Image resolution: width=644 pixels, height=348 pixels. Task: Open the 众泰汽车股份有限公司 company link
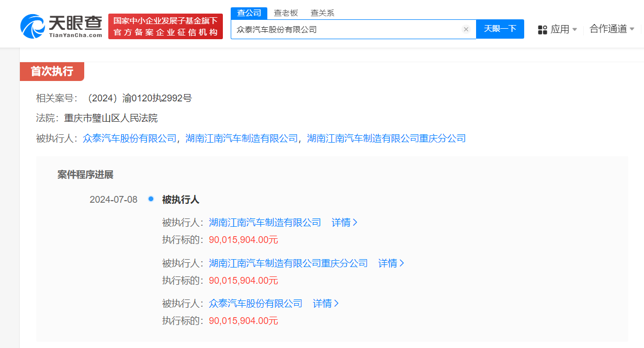coord(129,138)
